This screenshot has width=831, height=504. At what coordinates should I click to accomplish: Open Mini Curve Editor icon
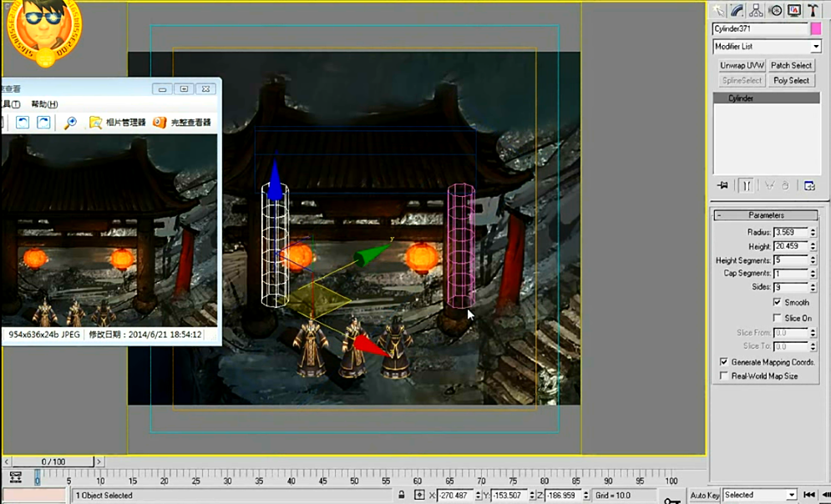click(15, 477)
